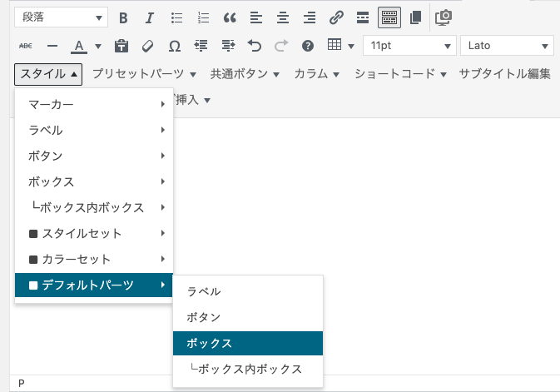
Task: Undo the last action
Action: [x=255, y=46]
